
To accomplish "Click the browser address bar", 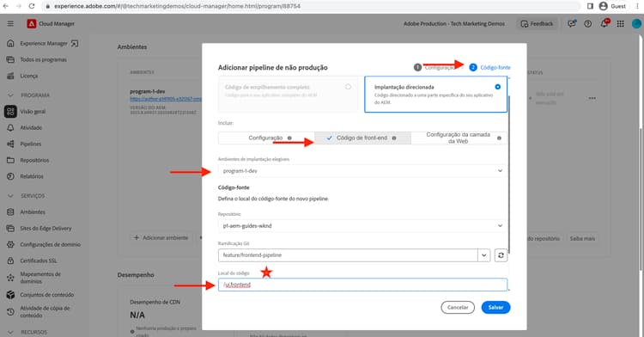I will coord(313,6).
